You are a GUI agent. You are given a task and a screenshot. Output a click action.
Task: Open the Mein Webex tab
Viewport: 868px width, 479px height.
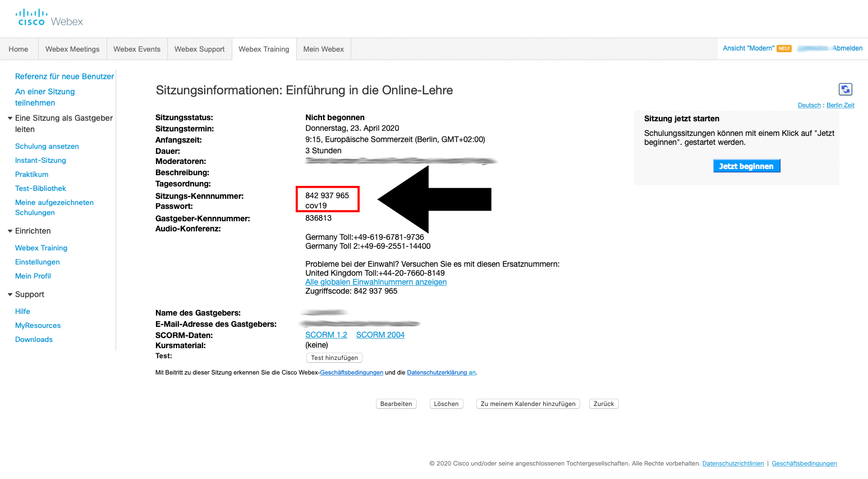pyautogui.click(x=323, y=49)
